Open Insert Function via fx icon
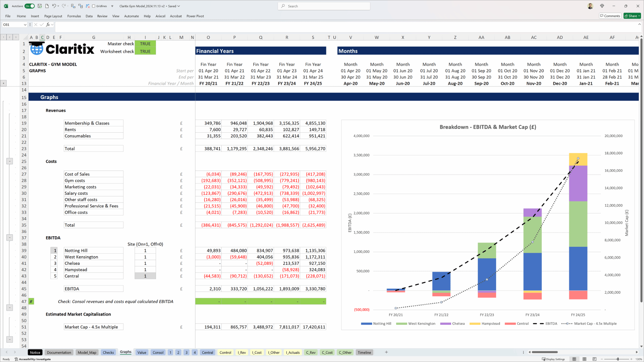This screenshot has width=644, height=362. click(48, 24)
